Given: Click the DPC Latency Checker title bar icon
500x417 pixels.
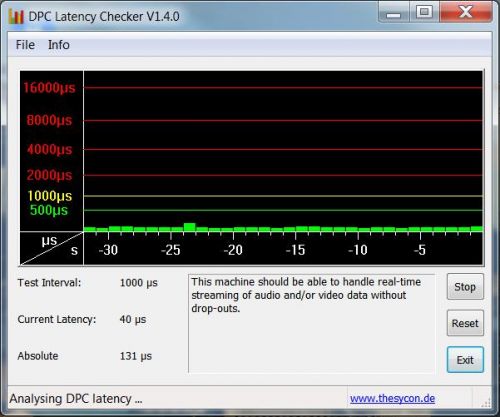Looking at the screenshot, I should pos(16,16).
